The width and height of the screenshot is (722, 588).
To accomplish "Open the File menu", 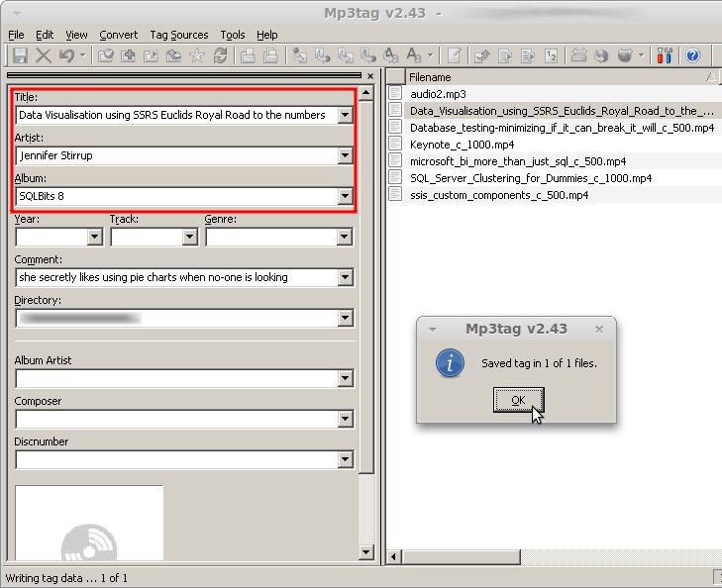I will pyautogui.click(x=16, y=35).
